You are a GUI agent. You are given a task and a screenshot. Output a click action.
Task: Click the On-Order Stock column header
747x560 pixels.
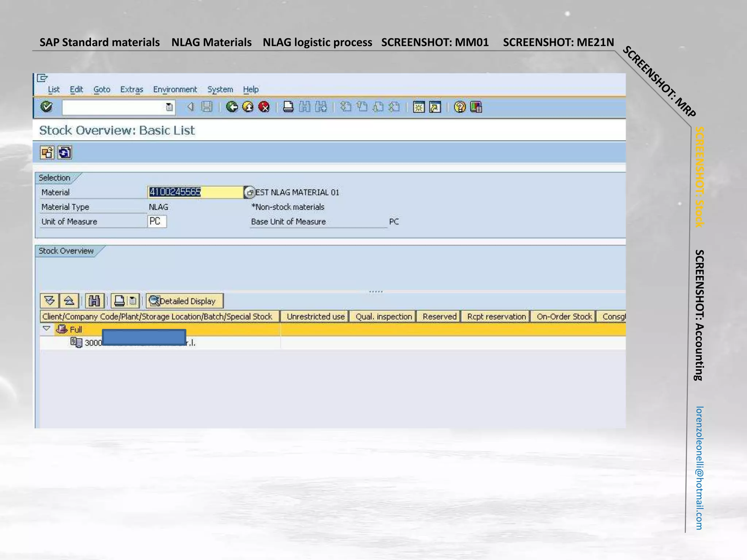pyautogui.click(x=564, y=316)
